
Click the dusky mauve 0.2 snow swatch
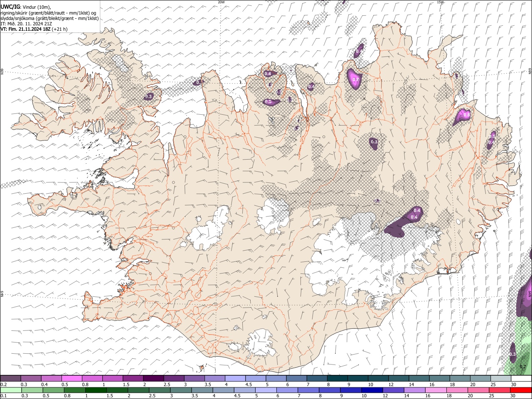11,378
